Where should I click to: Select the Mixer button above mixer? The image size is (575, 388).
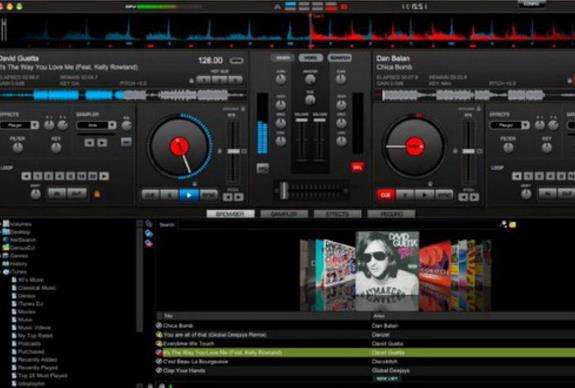(x=282, y=58)
